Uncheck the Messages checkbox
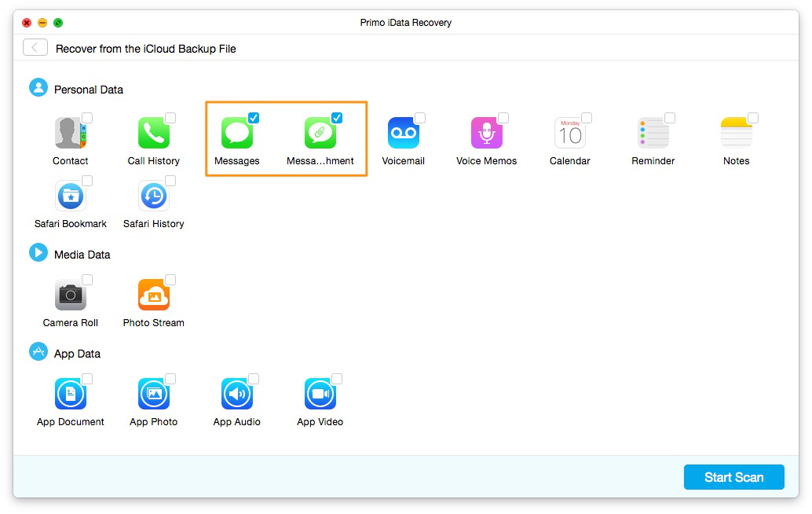 tap(254, 118)
